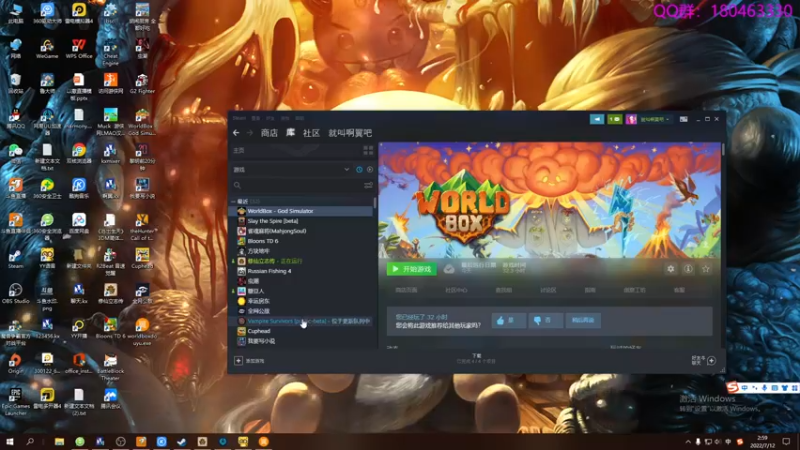Open the Windows Start menu

pos(9,441)
